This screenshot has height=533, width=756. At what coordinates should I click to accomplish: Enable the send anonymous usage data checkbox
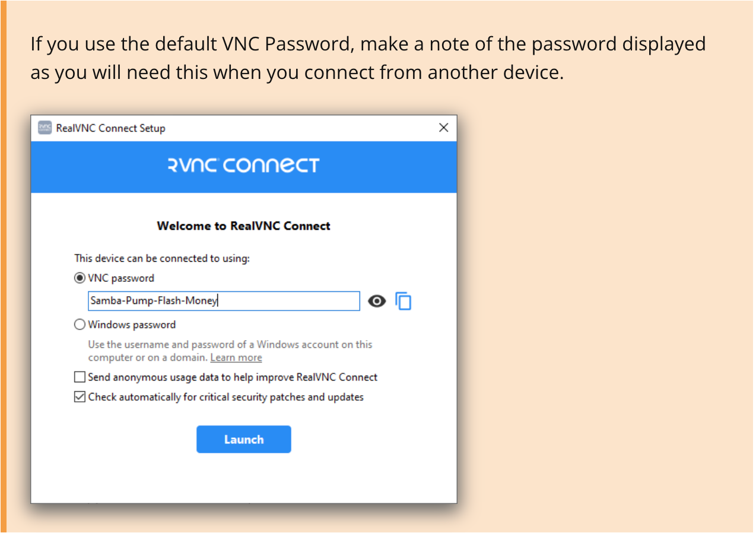click(80, 377)
